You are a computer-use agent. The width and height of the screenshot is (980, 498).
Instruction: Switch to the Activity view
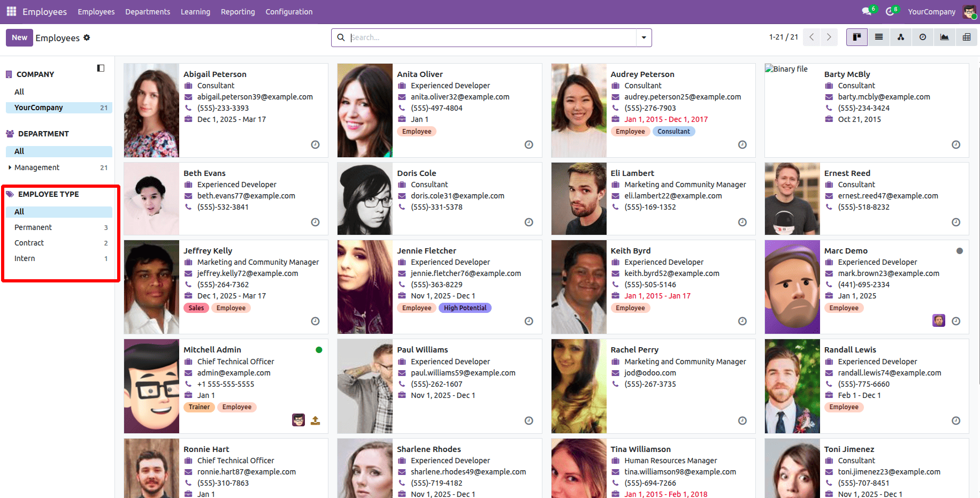point(923,37)
